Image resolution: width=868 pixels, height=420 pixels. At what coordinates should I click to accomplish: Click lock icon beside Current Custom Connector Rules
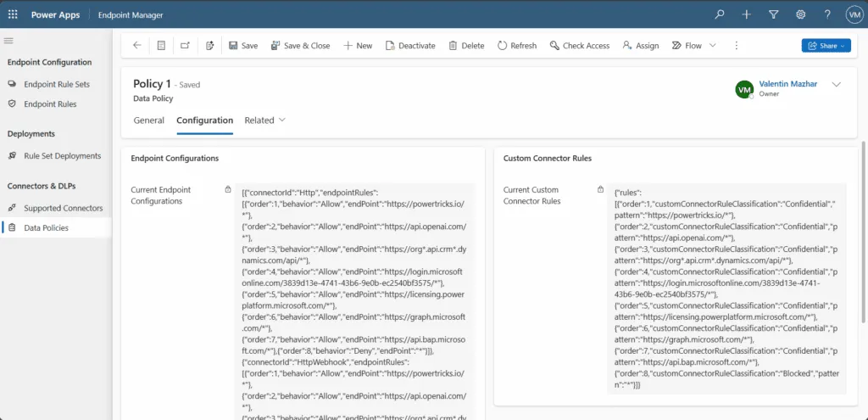point(600,189)
